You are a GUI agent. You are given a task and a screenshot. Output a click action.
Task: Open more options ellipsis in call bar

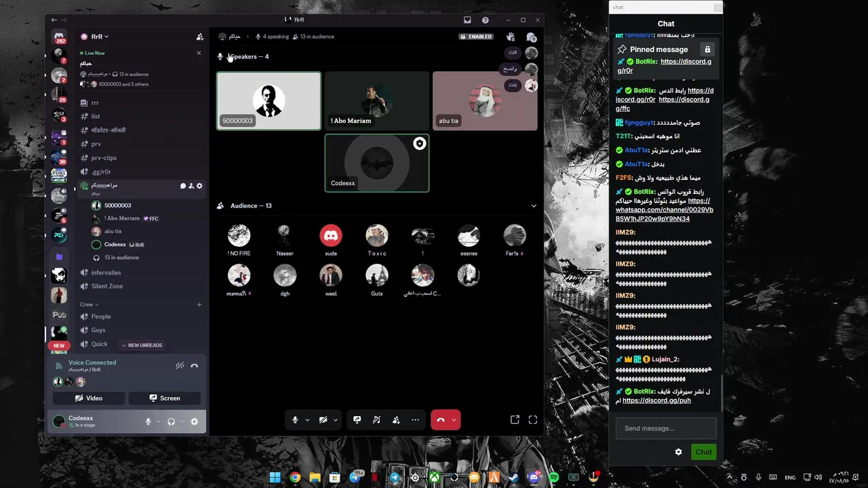pyautogui.click(x=415, y=420)
